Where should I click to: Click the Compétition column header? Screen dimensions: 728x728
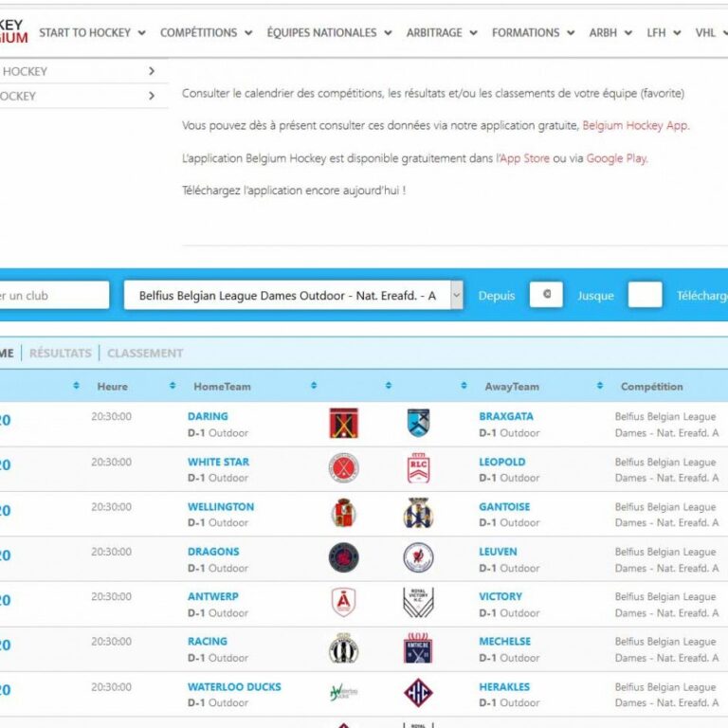tap(651, 387)
